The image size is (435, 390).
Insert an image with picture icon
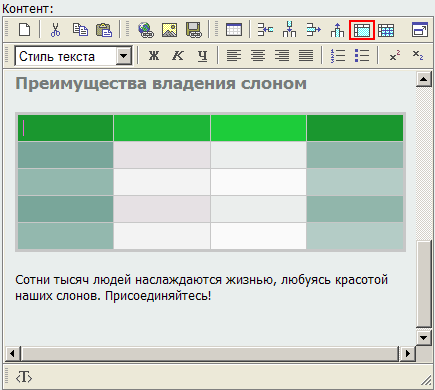(169, 30)
